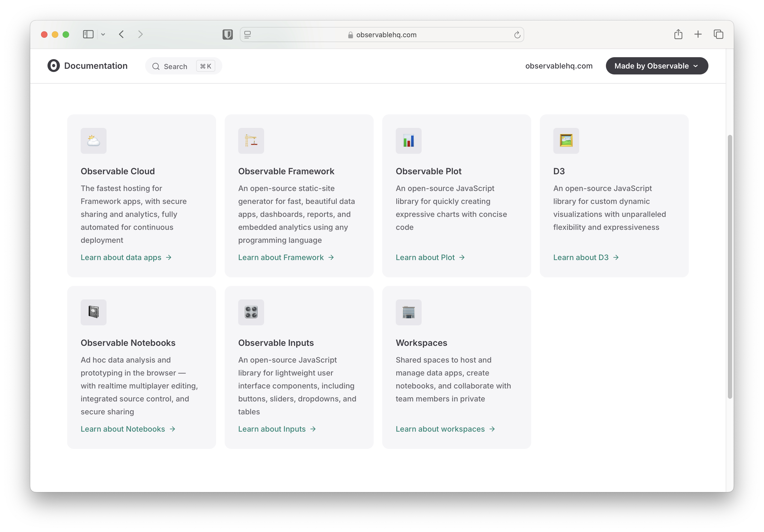The height and width of the screenshot is (532, 764).
Task: Click the Inputs control knobs icon
Action: pos(251,312)
